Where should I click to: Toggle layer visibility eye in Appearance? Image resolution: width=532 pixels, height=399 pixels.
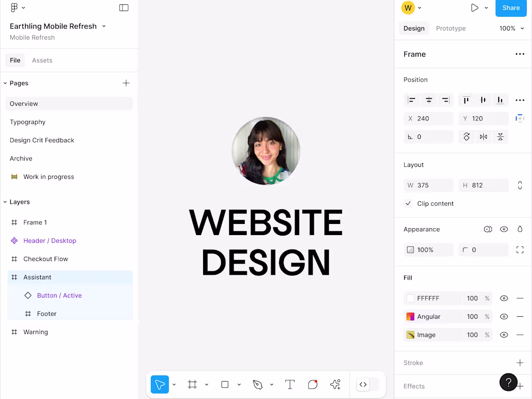click(504, 229)
